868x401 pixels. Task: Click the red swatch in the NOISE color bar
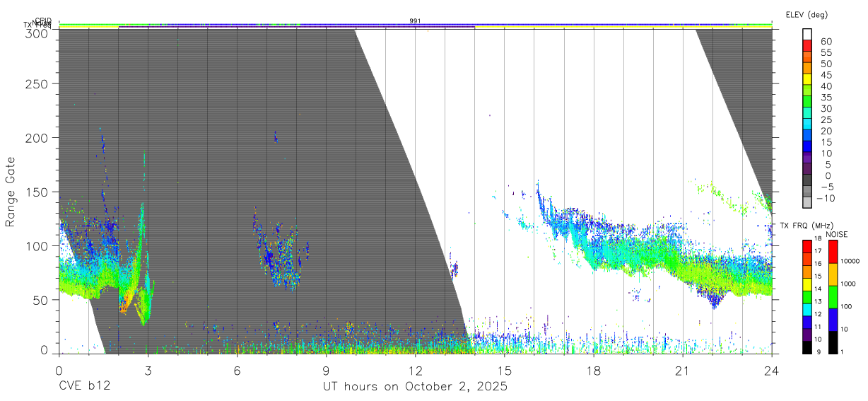[x=833, y=252]
